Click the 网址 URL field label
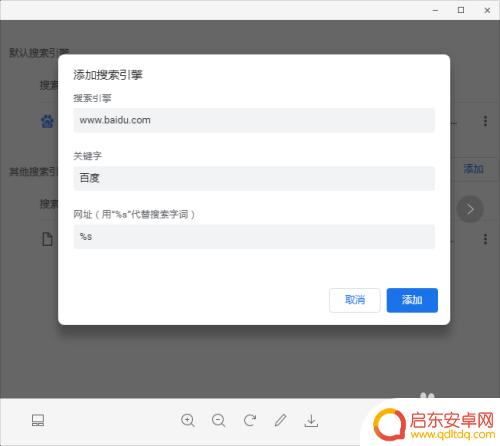500x446 pixels. point(134,214)
